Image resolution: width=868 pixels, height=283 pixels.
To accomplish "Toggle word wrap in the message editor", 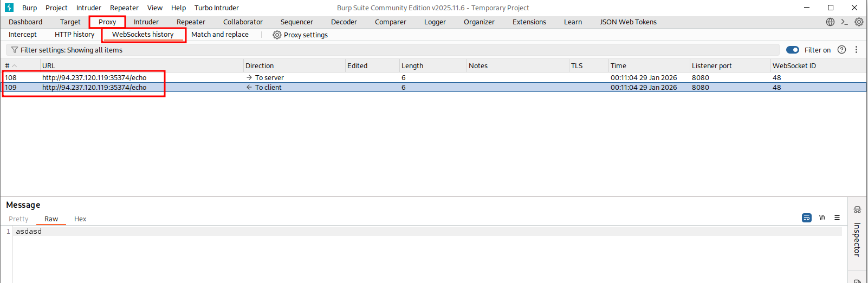I will 807,218.
